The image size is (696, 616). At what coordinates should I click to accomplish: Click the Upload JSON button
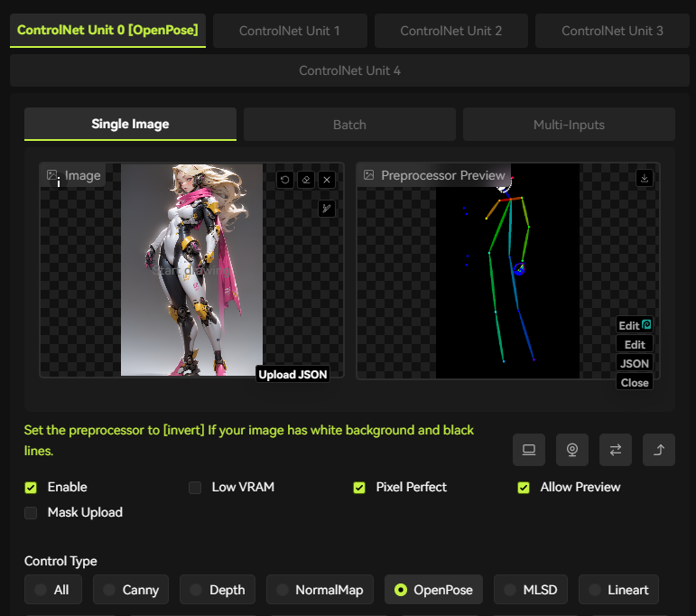[293, 375]
